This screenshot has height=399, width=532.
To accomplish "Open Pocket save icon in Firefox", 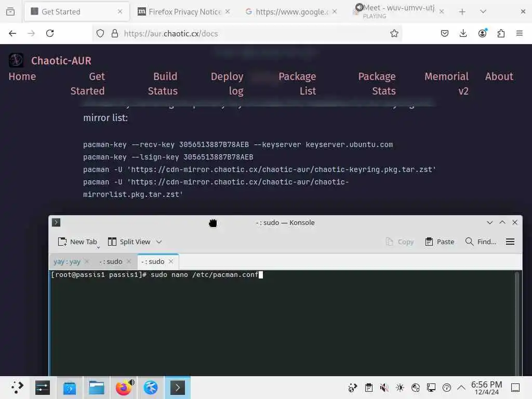I will point(445,33).
